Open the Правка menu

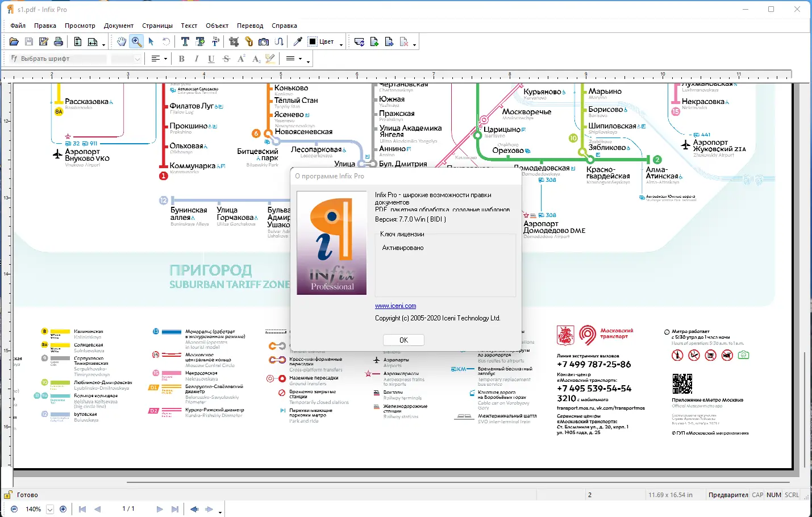(45, 26)
